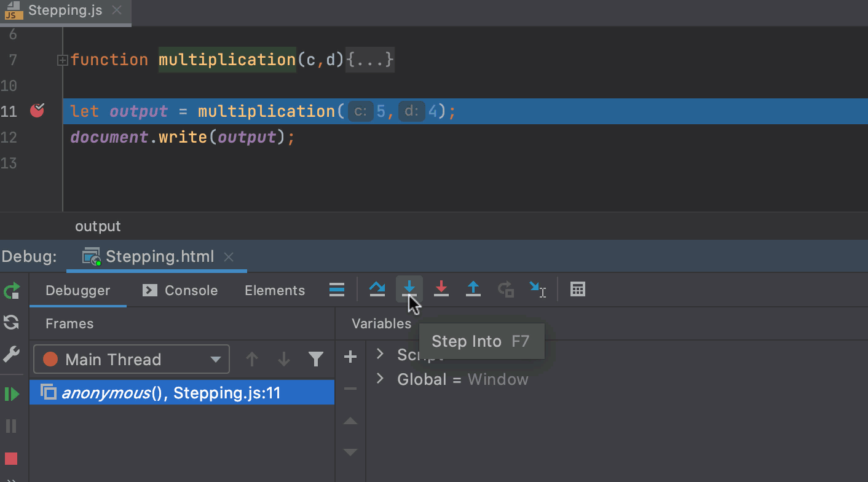Switch to the Console tab

click(180, 290)
